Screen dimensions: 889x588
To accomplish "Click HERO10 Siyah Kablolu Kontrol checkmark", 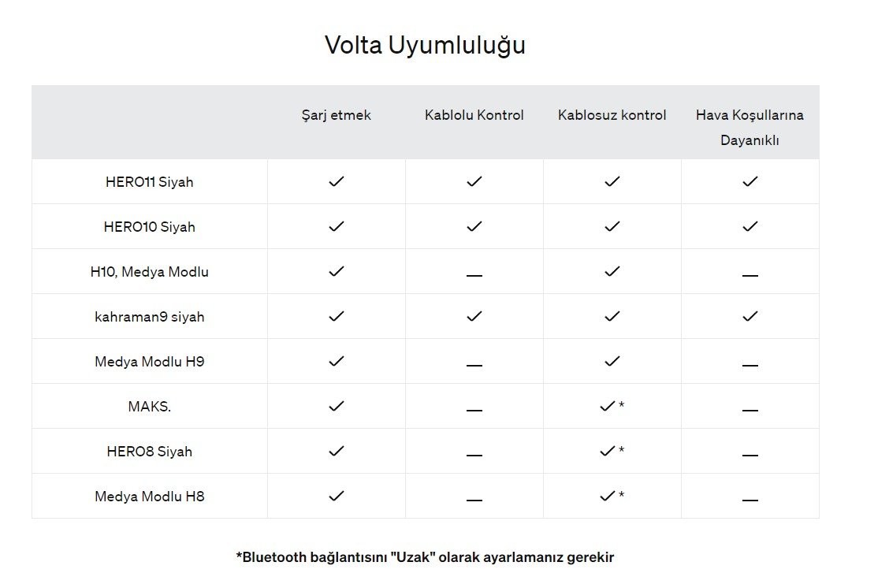I will point(474,226).
